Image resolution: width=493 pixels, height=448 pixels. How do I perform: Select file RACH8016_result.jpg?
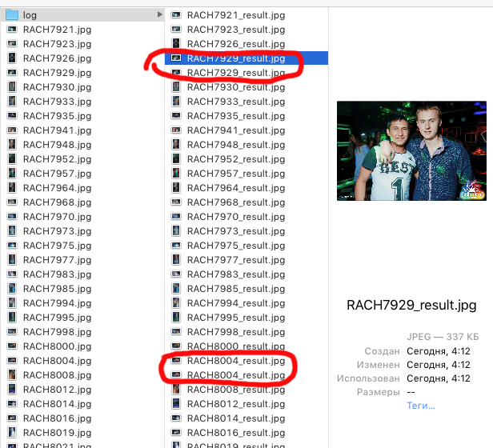[236, 433]
